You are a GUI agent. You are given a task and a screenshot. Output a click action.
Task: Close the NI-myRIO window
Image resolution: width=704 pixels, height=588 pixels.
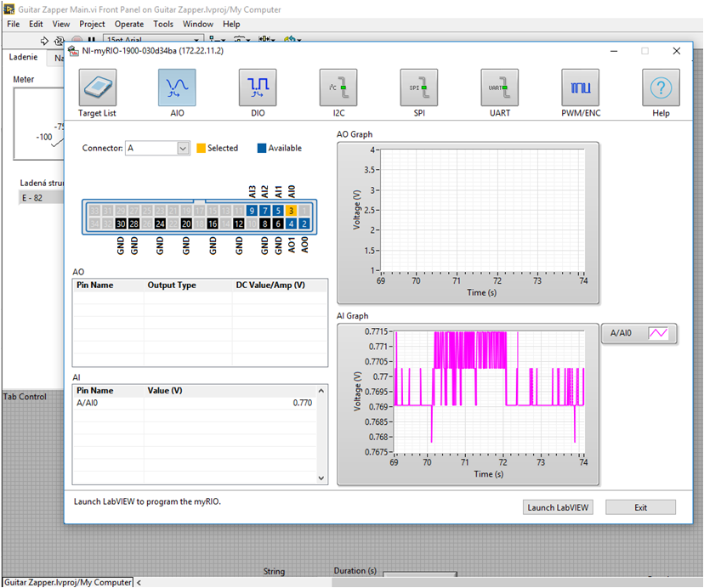pyautogui.click(x=677, y=51)
